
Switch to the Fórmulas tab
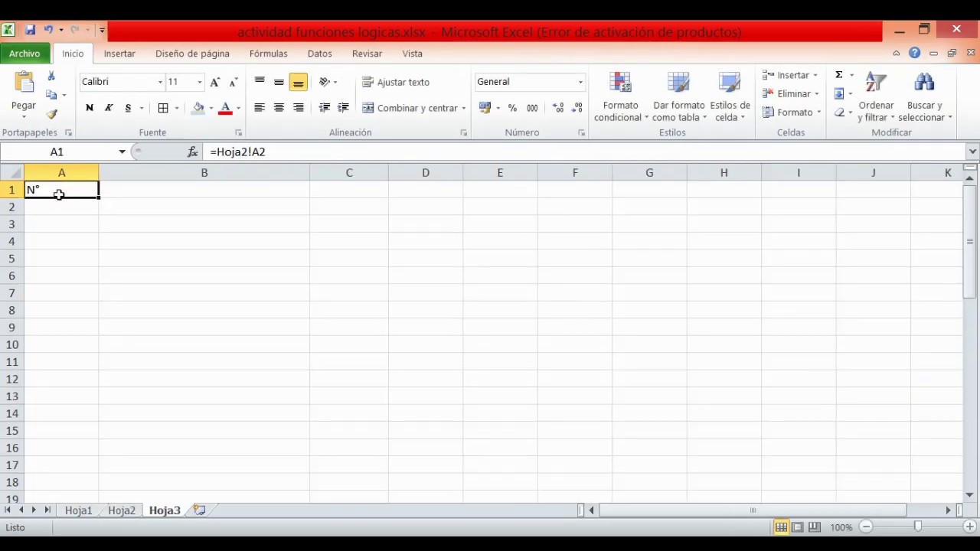pyautogui.click(x=268, y=54)
